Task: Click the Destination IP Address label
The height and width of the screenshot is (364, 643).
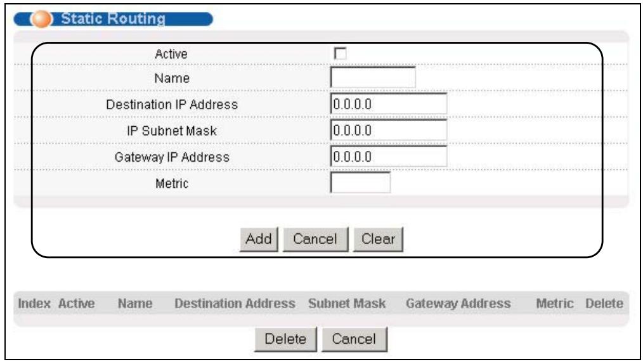Action: tap(172, 105)
